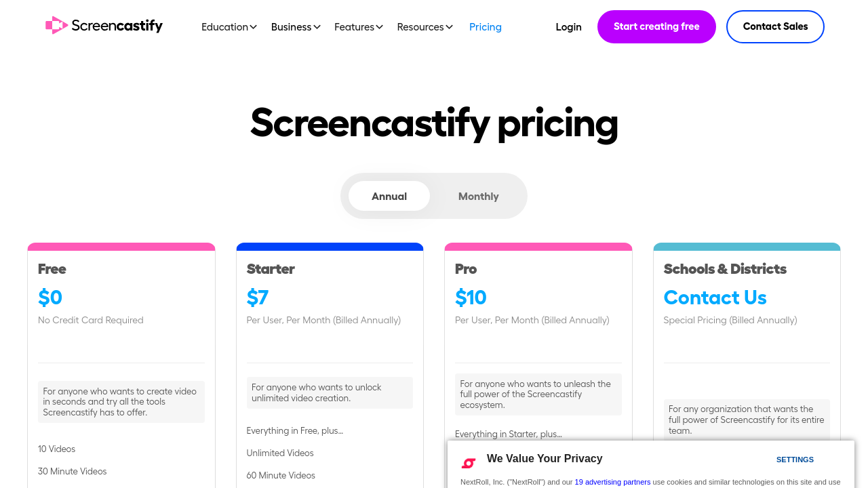Click the Pro plan $10 price
Viewport: 868px width, 488px height.
coord(471,298)
